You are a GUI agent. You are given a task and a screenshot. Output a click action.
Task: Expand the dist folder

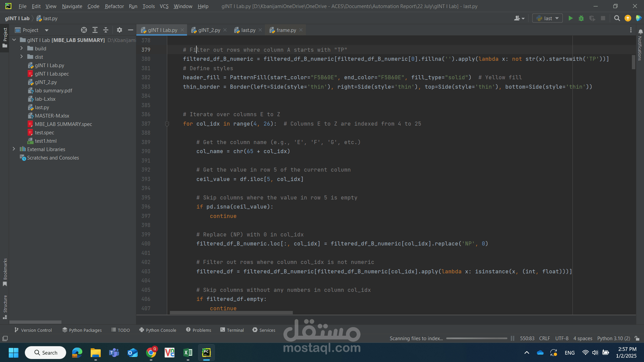21,57
